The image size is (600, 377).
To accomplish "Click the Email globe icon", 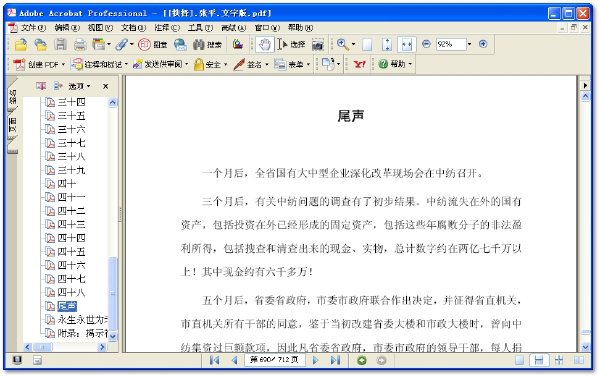I will click(x=180, y=45).
